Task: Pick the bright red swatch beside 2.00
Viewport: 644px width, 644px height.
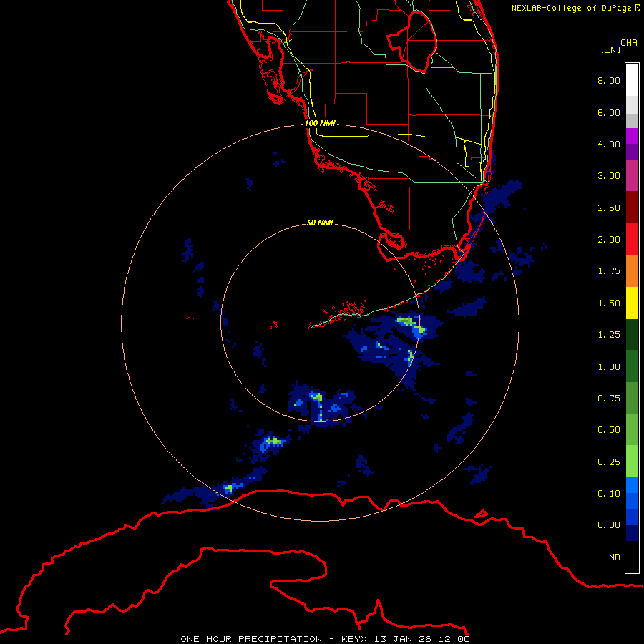Action: (632, 239)
